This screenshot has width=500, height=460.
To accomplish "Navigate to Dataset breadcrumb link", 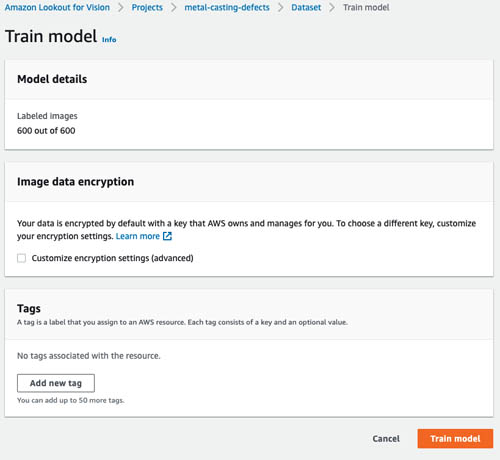I will [x=306, y=7].
